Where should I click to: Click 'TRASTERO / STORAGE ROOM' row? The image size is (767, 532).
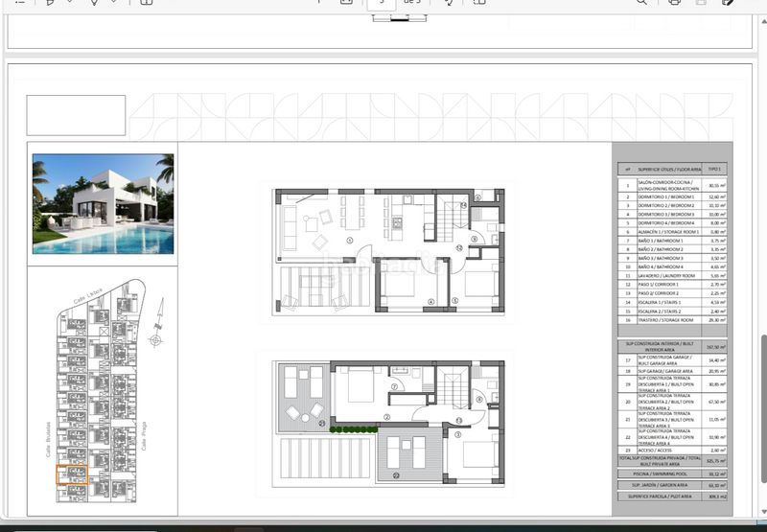click(x=672, y=320)
